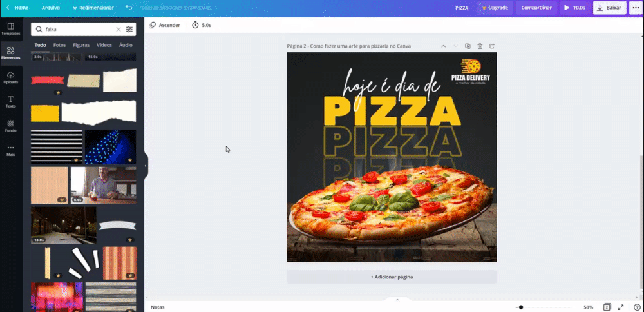Undo the last change
Screen dimensions: 644x312
click(x=129, y=7)
